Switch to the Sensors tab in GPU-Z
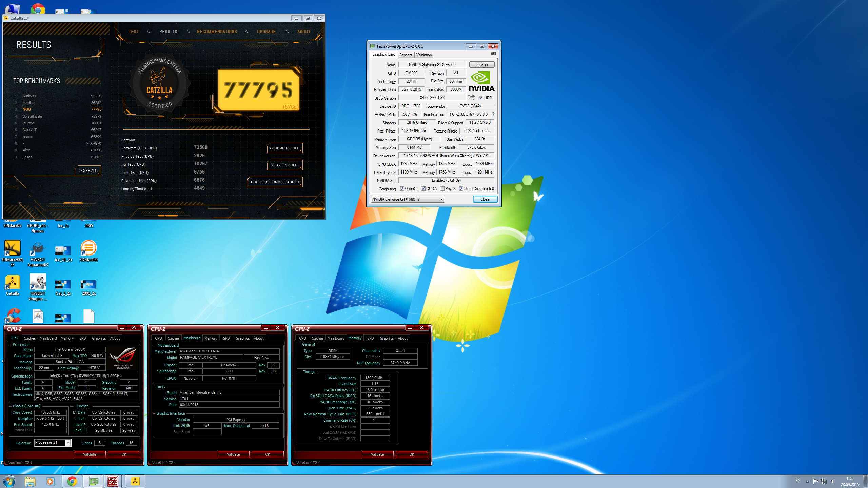The height and width of the screenshot is (488, 868). (406, 55)
